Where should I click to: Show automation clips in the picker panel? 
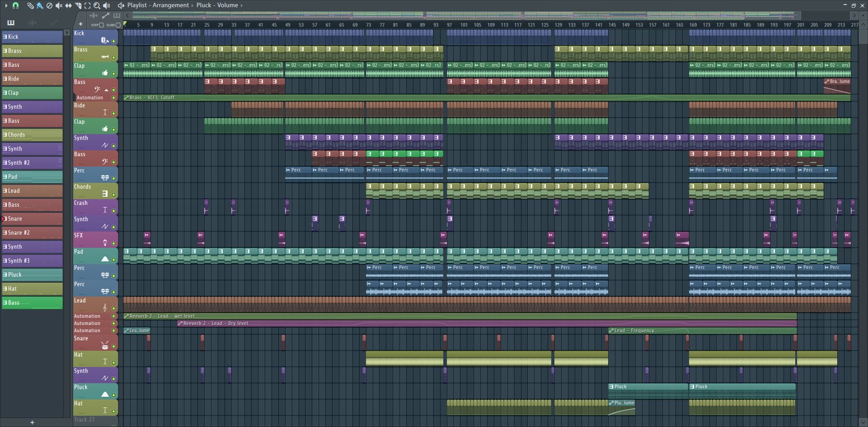point(54,23)
